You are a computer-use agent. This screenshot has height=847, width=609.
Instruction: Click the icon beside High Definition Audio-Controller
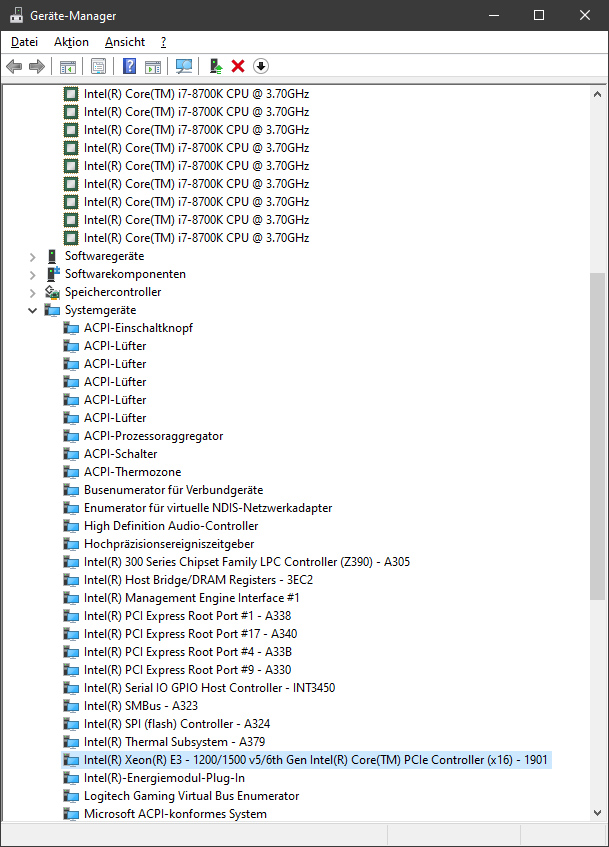71,526
